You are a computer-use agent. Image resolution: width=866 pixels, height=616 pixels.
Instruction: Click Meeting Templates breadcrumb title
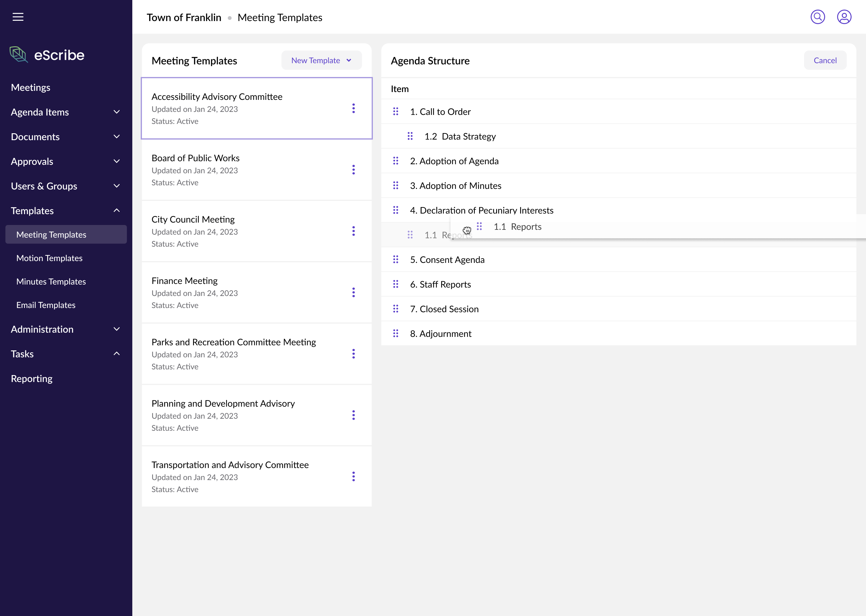point(280,17)
